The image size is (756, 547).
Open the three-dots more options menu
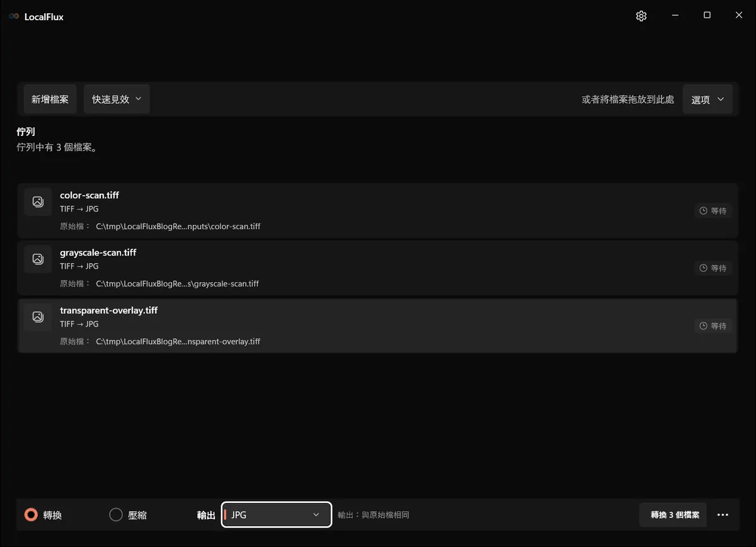tap(723, 515)
